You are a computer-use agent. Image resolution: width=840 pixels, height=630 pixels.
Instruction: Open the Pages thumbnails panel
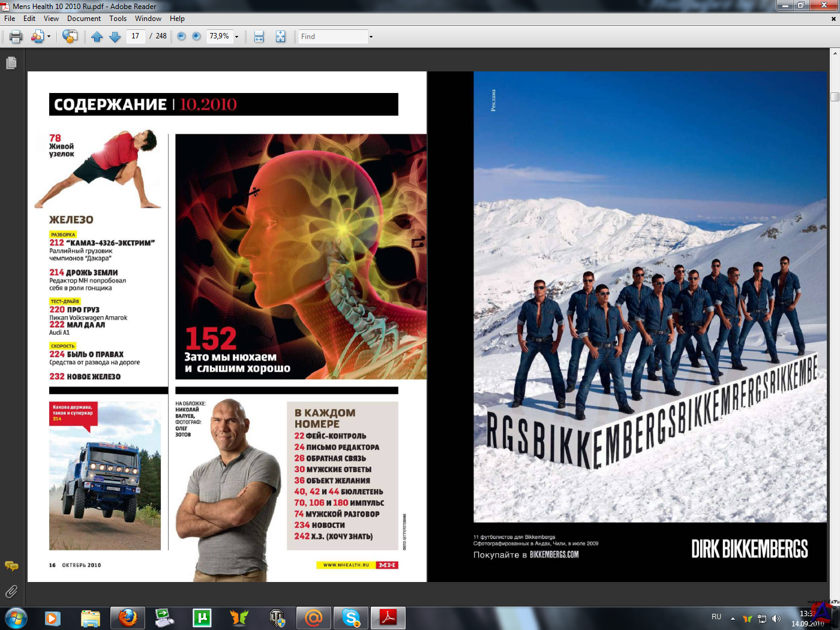pos(11,63)
